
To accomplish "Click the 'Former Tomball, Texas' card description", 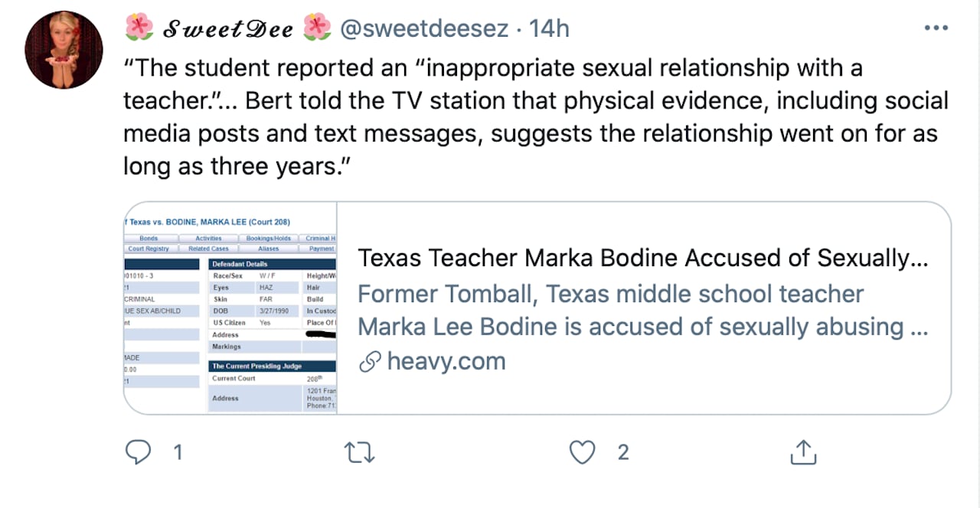I will pyautogui.click(x=643, y=311).
